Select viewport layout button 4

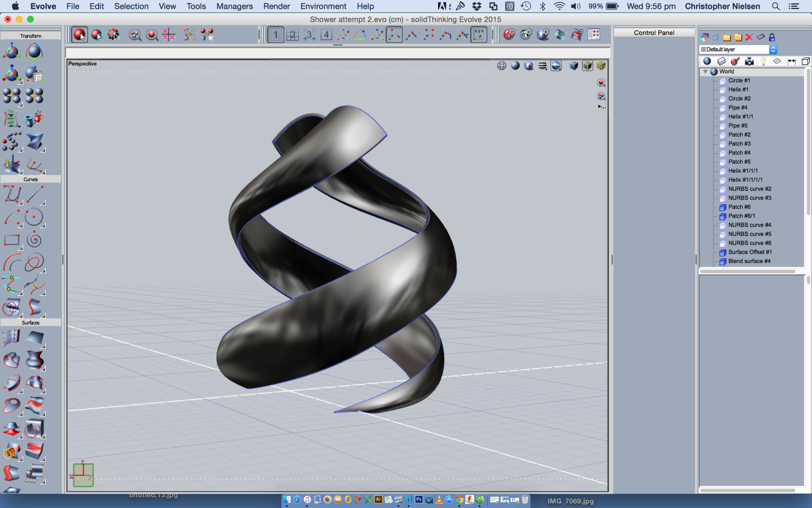click(326, 34)
